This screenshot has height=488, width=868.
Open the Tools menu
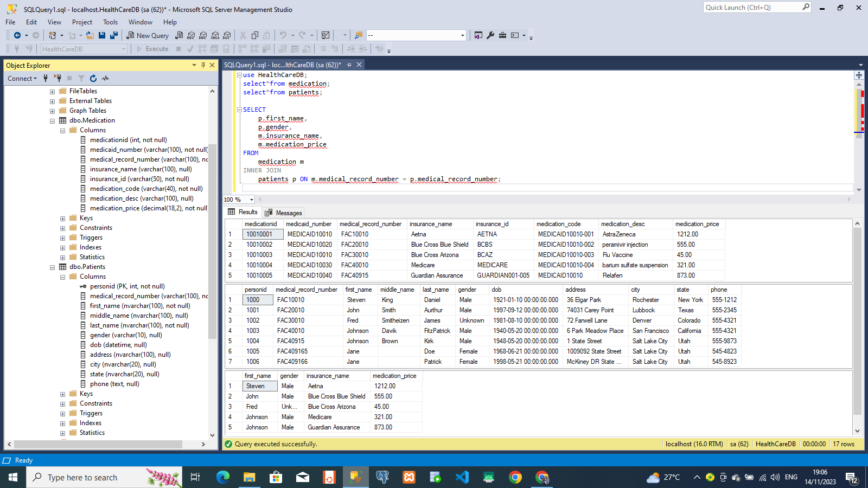(110, 22)
